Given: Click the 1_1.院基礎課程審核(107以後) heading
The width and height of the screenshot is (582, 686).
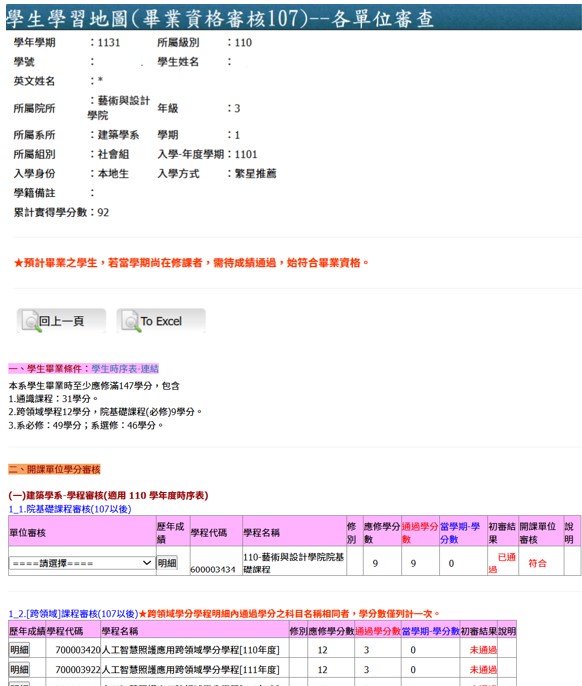Looking at the screenshot, I should click(70, 509).
